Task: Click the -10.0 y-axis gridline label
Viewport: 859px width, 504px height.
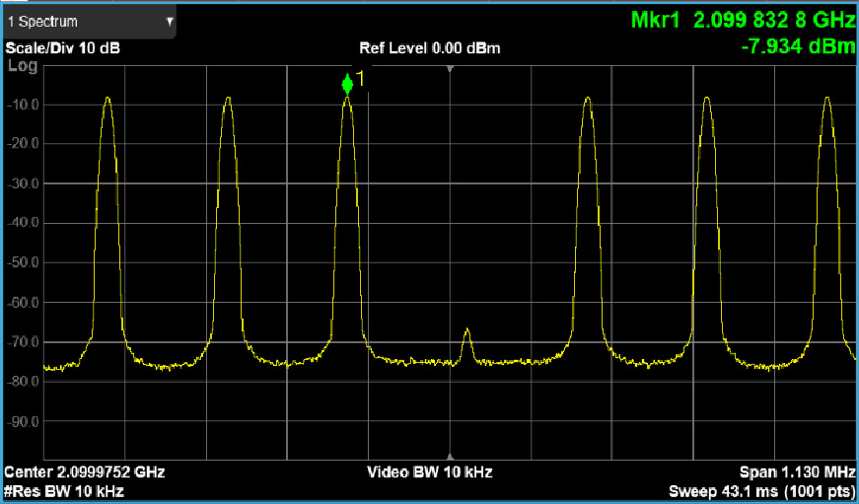Action: point(24,105)
